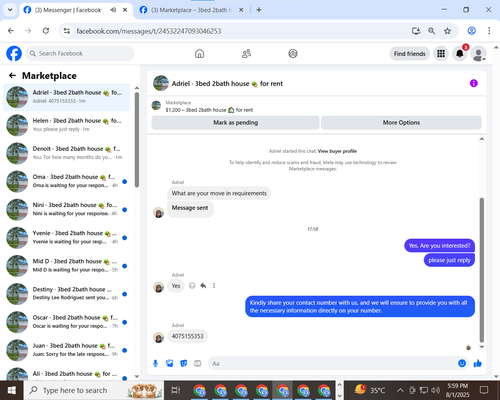This screenshot has height=400, width=500.
Task: Reply to Adriel's Yes message
Action: (203, 286)
